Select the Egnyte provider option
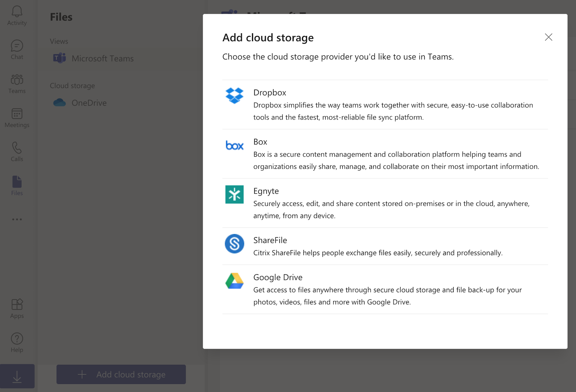The width and height of the screenshot is (576, 392). click(385, 203)
